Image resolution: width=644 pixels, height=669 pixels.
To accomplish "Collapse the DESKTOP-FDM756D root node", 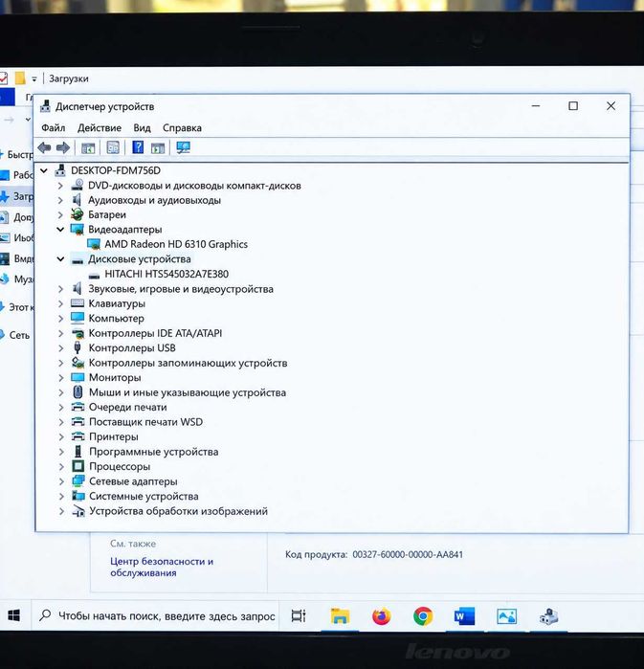I will [44, 170].
